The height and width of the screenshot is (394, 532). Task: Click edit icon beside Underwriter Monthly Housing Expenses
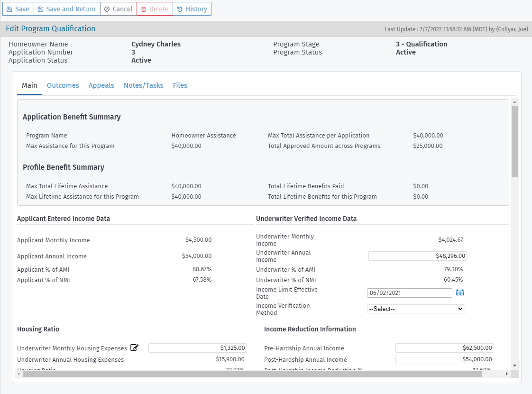(x=134, y=348)
